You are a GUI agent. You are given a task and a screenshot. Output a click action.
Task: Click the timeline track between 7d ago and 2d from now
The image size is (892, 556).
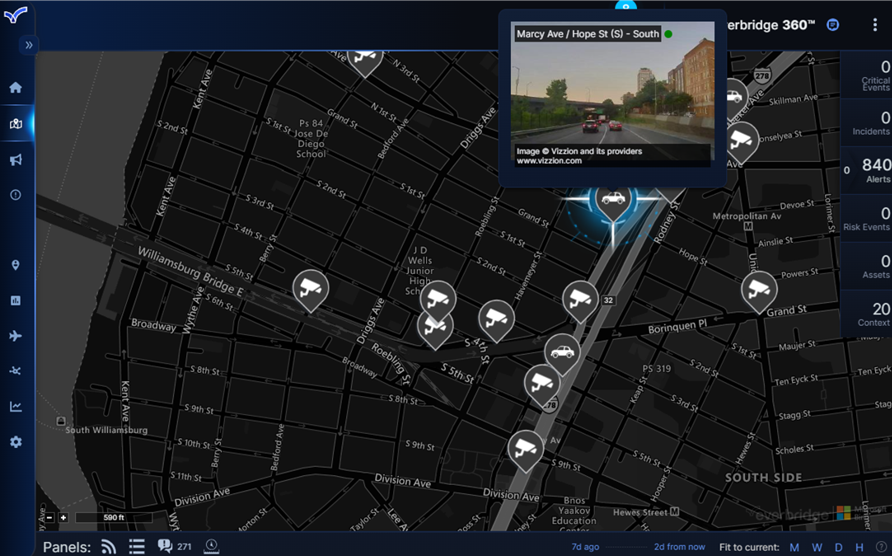click(626, 547)
